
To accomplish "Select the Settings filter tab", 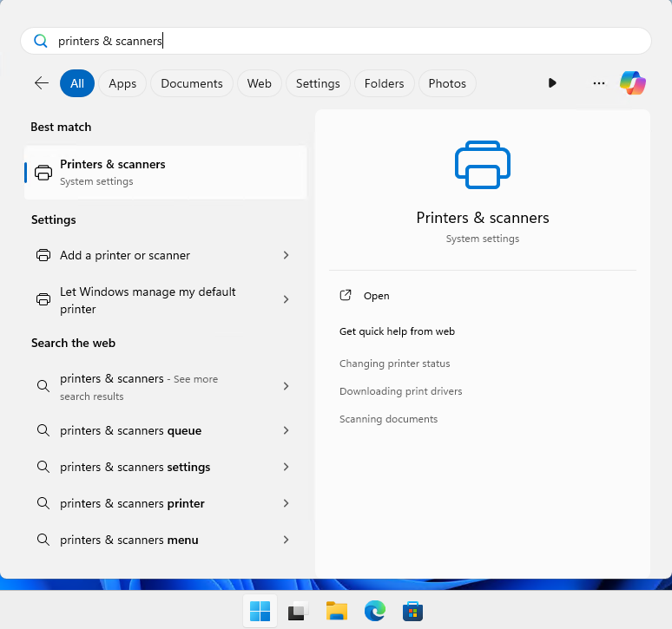I will pos(318,83).
